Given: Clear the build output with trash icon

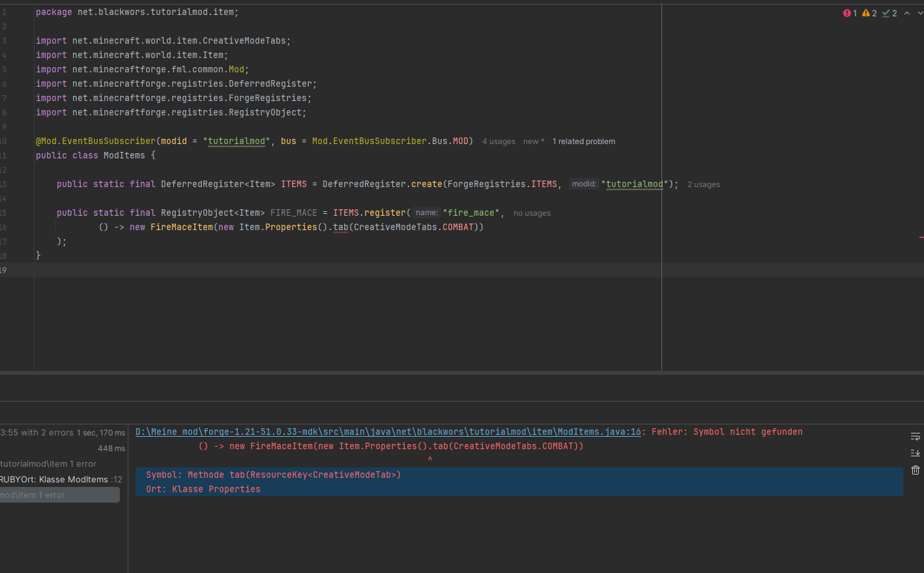Looking at the screenshot, I should click(915, 470).
